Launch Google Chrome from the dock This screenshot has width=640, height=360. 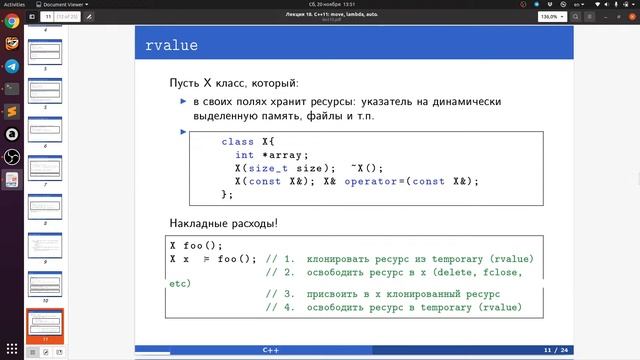12,21
